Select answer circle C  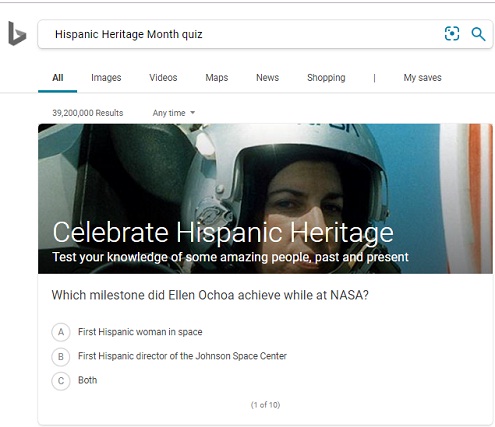point(61,381)
